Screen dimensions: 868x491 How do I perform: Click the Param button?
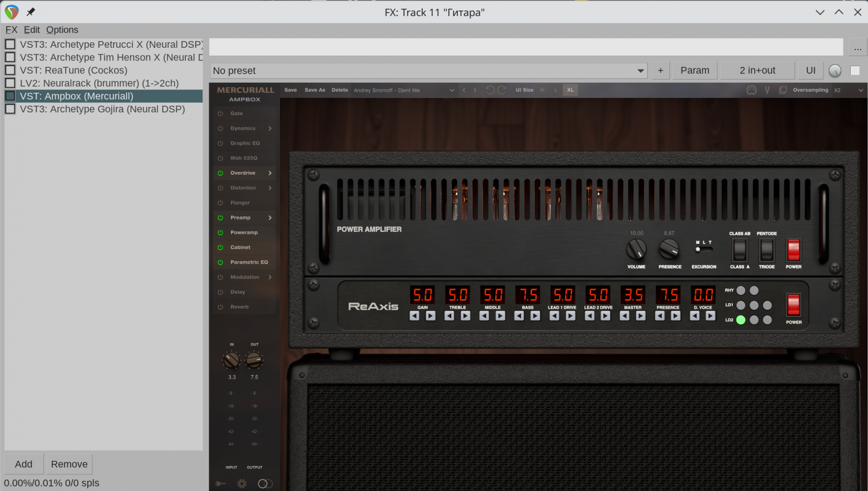pos(695,71)
